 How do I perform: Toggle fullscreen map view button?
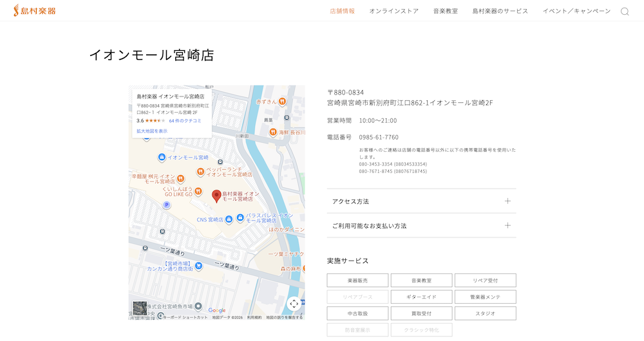click(x=294, y=304)
